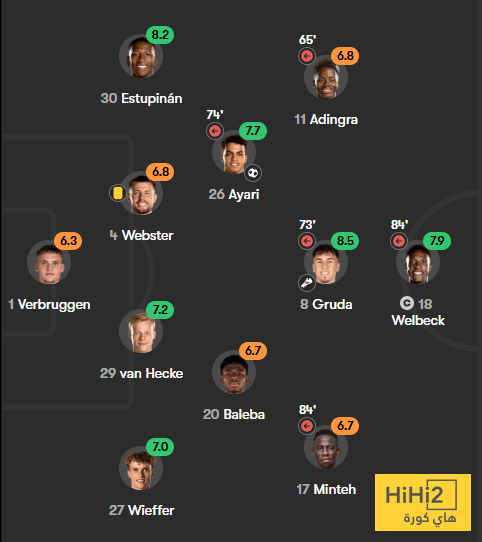Select Baleba's player avatar

(x=234, y=372)
